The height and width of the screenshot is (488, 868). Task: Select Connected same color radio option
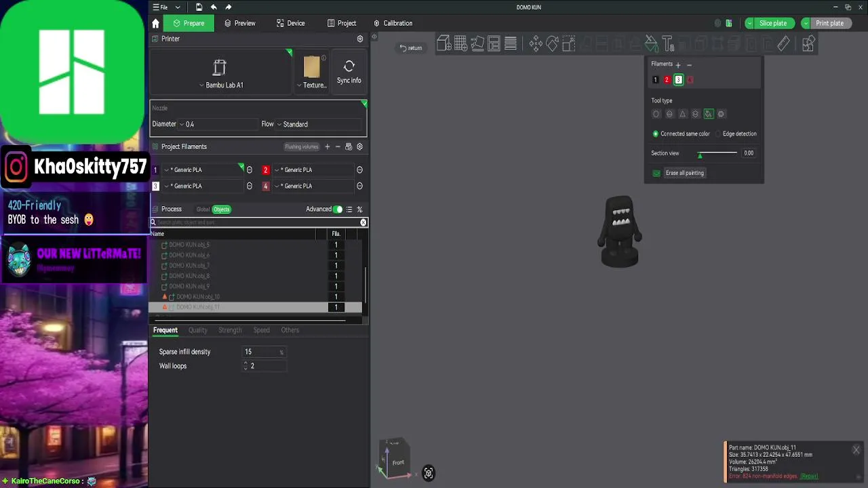pos(656,134)
